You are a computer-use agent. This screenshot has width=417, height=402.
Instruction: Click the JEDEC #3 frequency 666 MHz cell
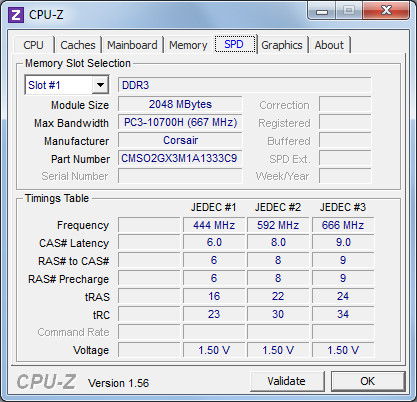[x=343, y=225]
